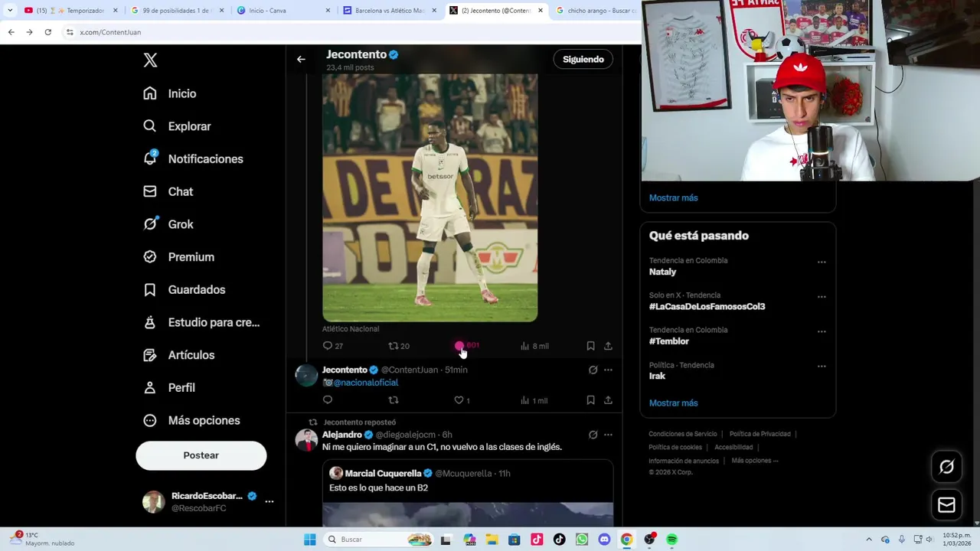
Task: Click Grok icon on Alejandro's post
Action: point(593,435)
